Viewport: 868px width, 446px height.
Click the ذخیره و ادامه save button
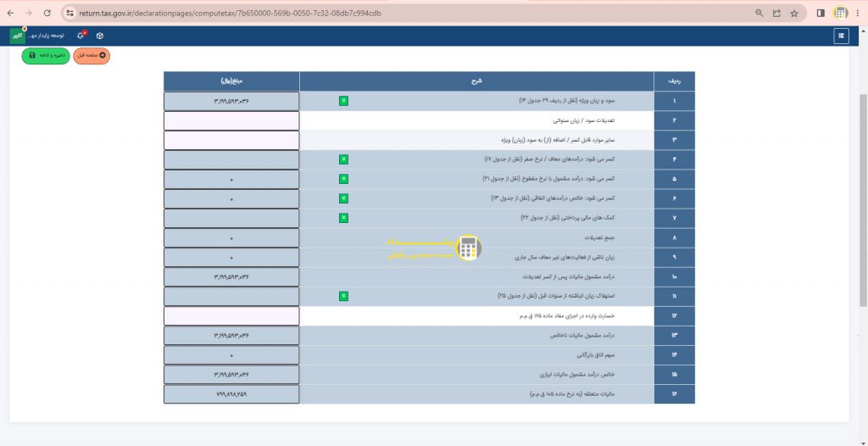46,55
